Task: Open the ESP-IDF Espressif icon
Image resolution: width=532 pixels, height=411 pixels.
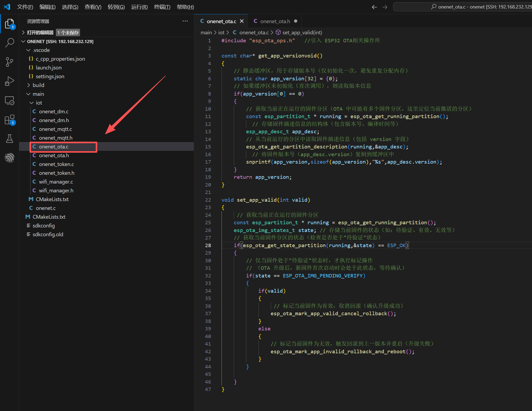Action: coord(10,157)
